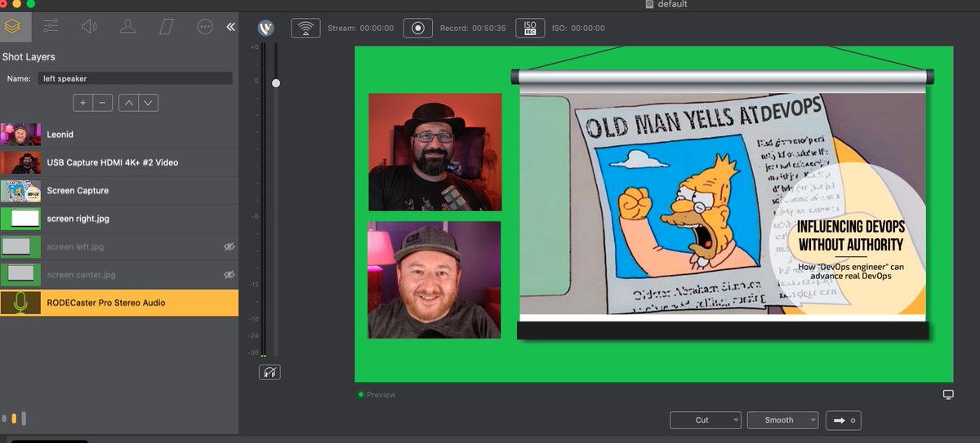The width and height of the screenshot is (980, 443).
Task: Open the Cut transition dropdown
Action: point(706,420)
